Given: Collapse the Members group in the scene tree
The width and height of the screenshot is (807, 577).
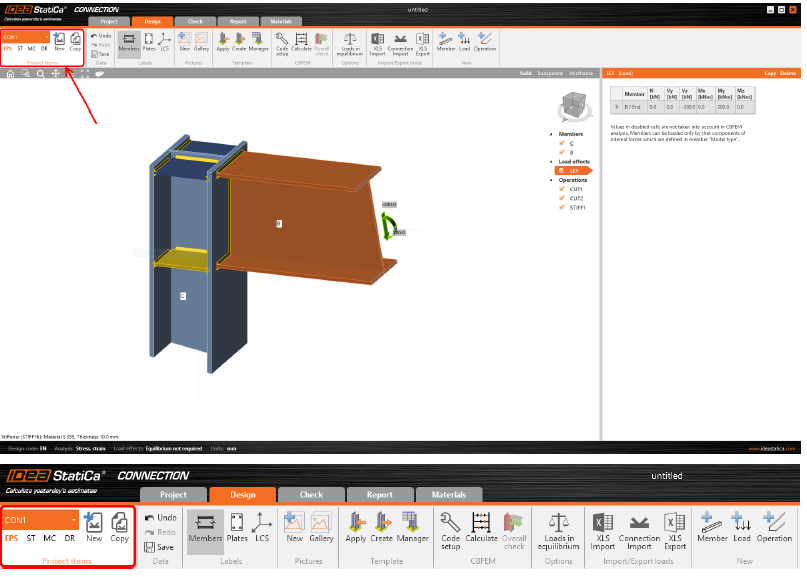Looking at the screenshot, I should tap(551, 133).
